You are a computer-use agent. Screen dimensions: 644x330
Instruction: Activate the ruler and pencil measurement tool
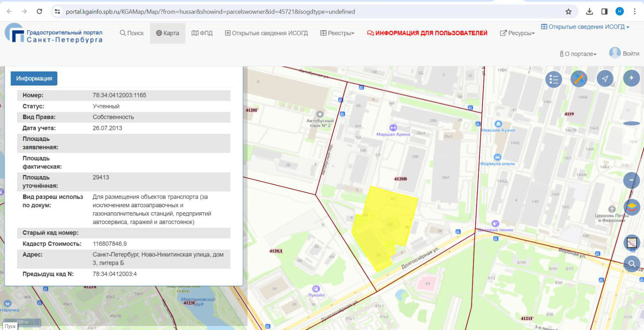coord(579,79)
